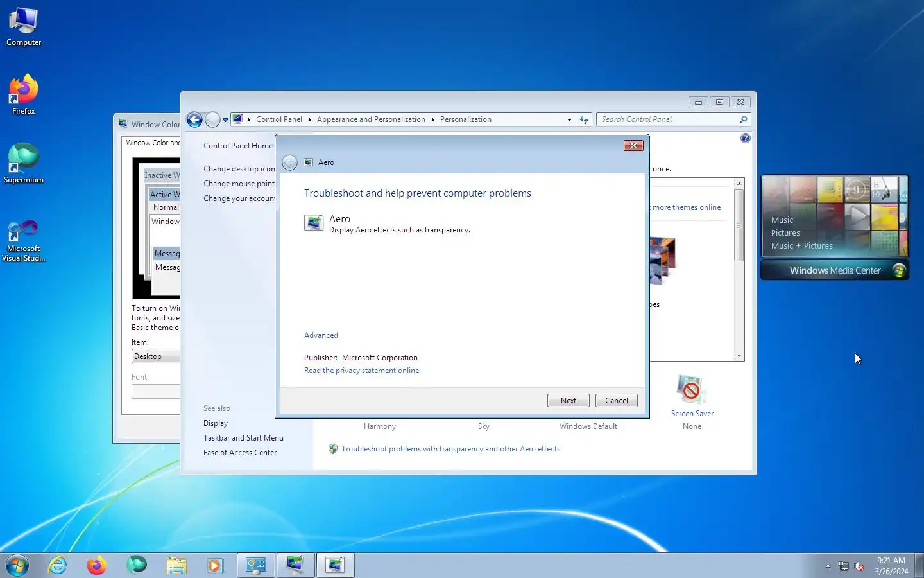Switch to Control Panel taskbar button

[256, 565]
